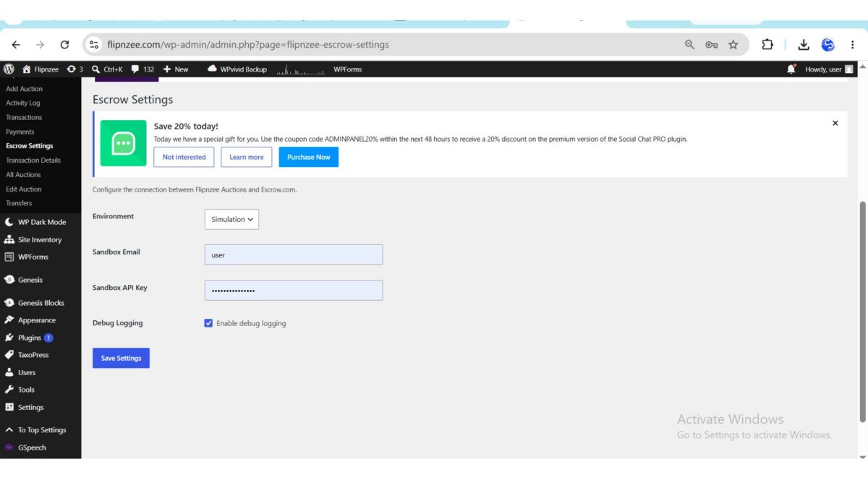
Task: Open browser extensions puzzle icon
Action: point(767,45)
